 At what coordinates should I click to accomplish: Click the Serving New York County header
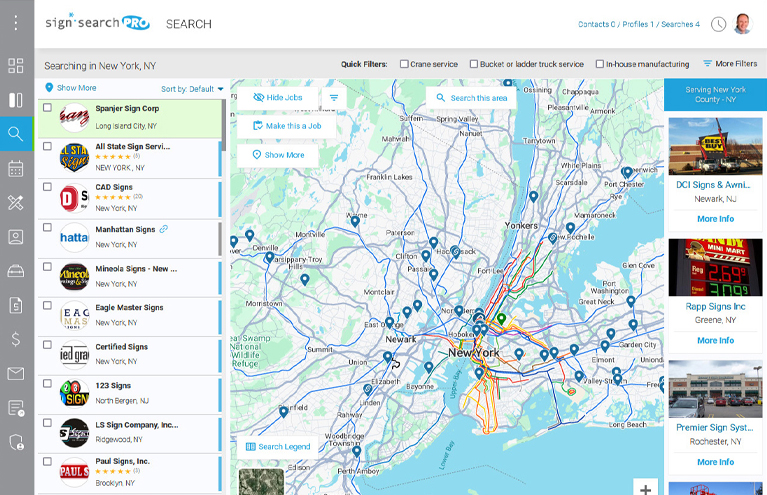715,94
